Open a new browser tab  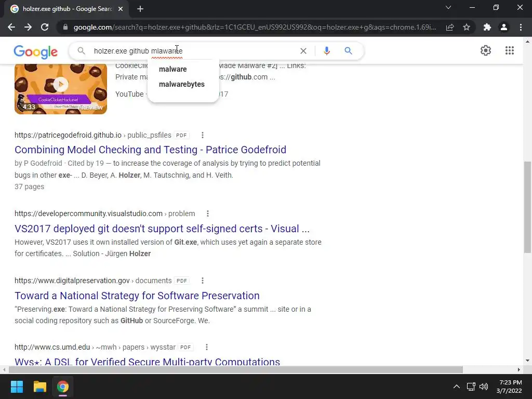[140, 9]
